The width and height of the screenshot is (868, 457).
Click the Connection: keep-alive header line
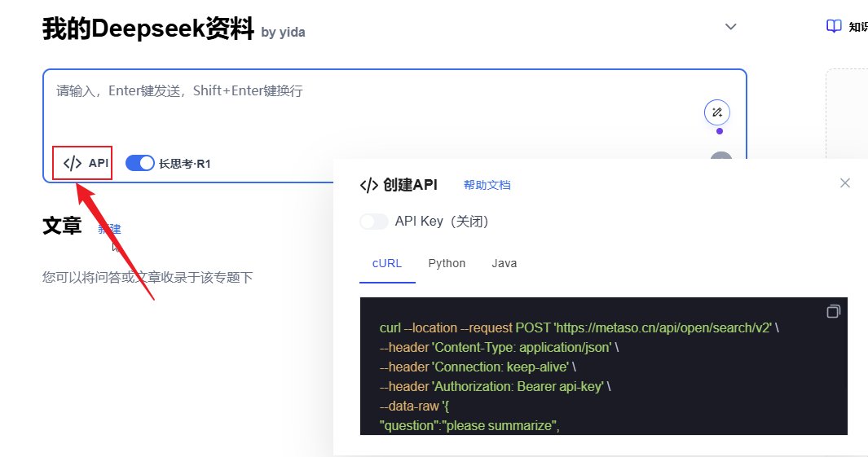point(478,367)
